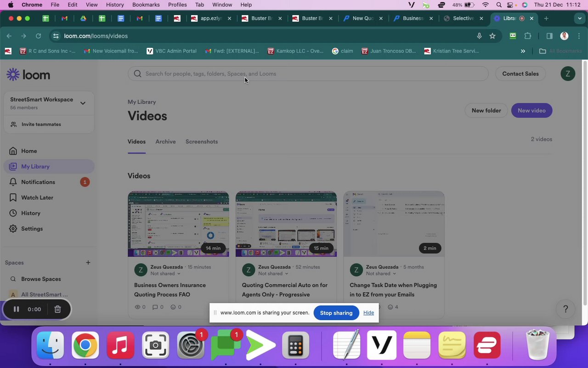588x368 pixels.
Task: Open Calculator from the Dock
Action: tap(295, 345)
